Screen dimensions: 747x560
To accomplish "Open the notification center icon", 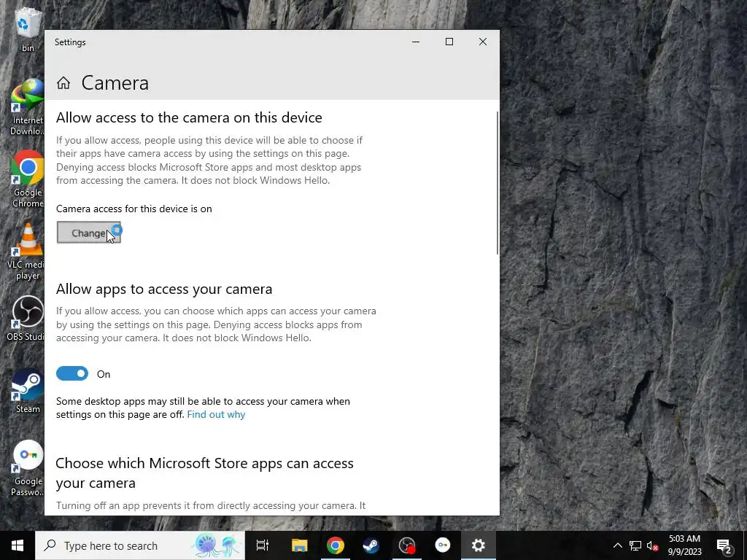I will point(724,545).
